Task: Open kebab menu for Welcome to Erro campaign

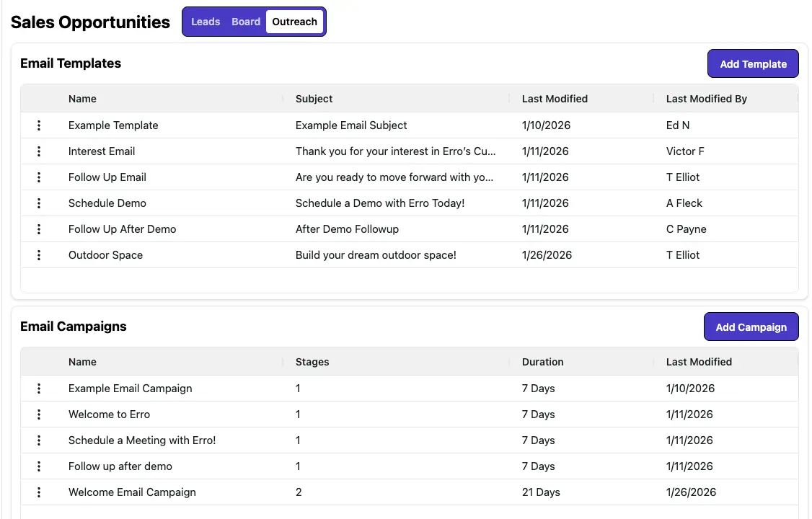Action: [x=39, y=414]
